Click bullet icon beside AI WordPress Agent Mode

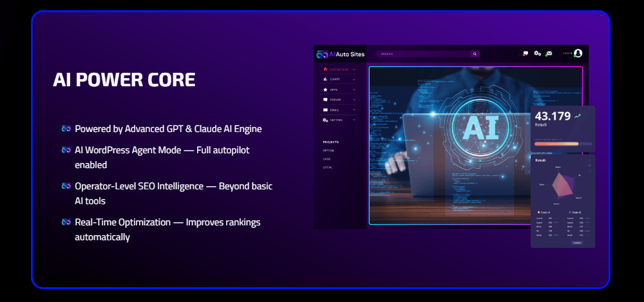point(66,150)
